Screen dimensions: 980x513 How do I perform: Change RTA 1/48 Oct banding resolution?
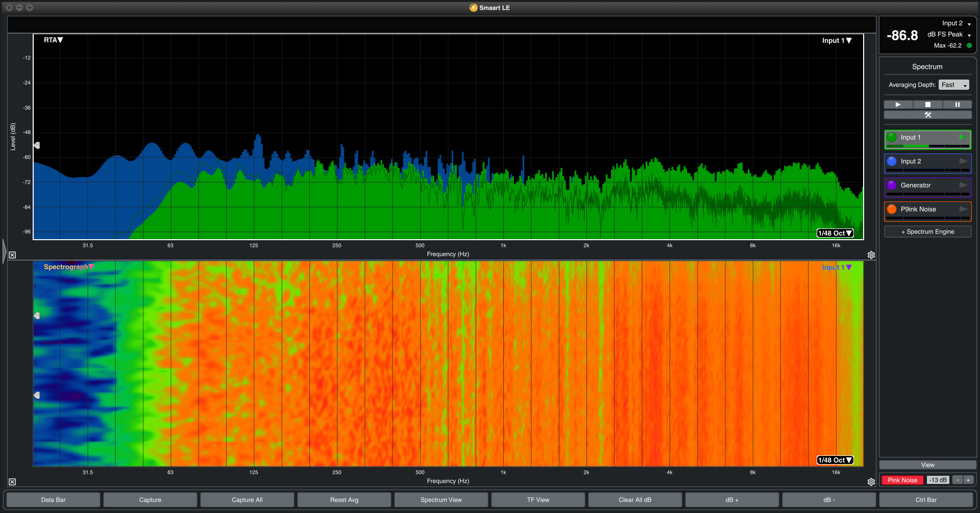click(x=835, y=233)
